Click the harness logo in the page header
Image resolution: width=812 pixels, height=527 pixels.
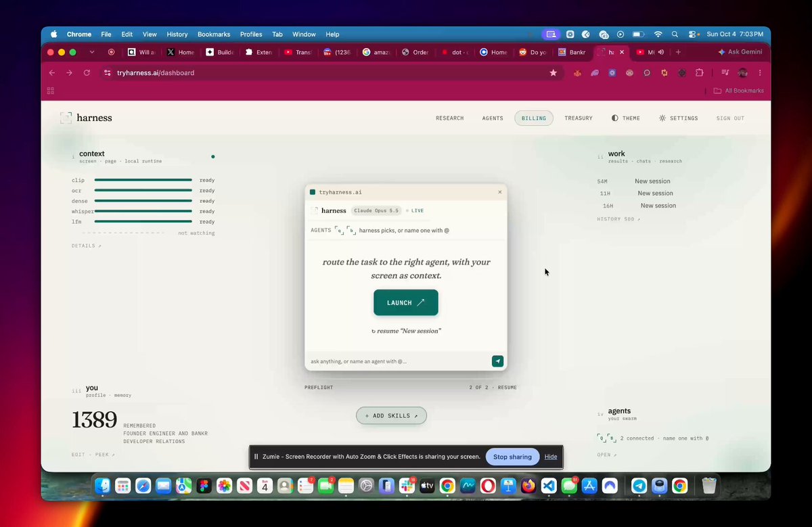click(86, 118)
